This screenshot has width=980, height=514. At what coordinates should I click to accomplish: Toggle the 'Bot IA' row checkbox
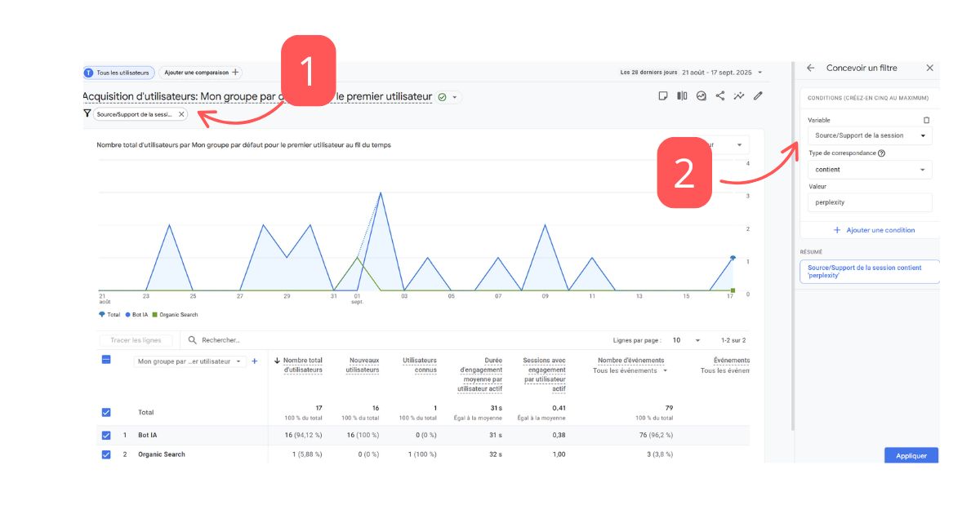coord(106,436)
